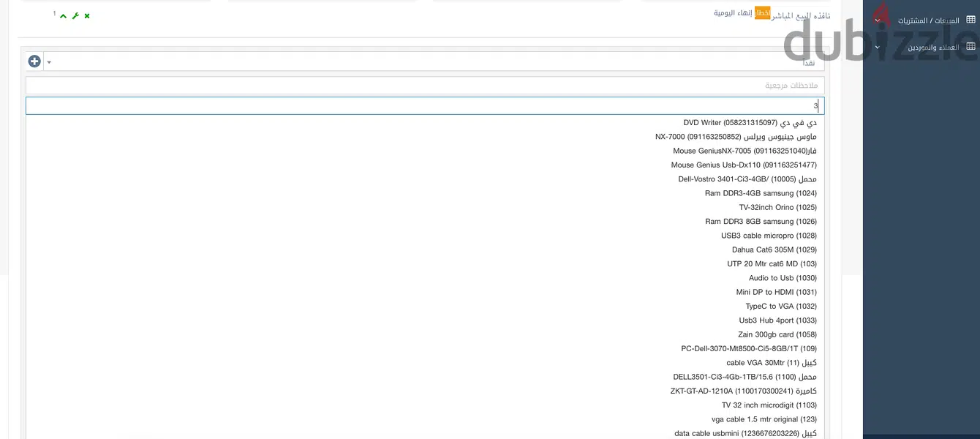Collapse the panel with the green up-chevron
The image size is (980, 439).
tap(64, 15)
